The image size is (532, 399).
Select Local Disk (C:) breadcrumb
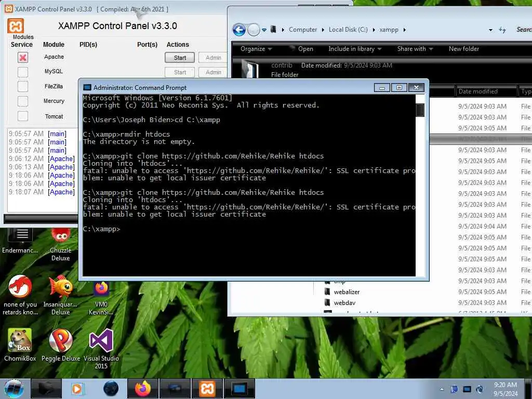348,30
